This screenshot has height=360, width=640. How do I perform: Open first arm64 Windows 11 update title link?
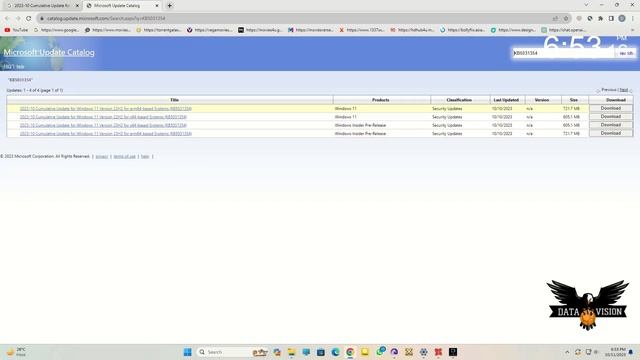pos(106,109)
